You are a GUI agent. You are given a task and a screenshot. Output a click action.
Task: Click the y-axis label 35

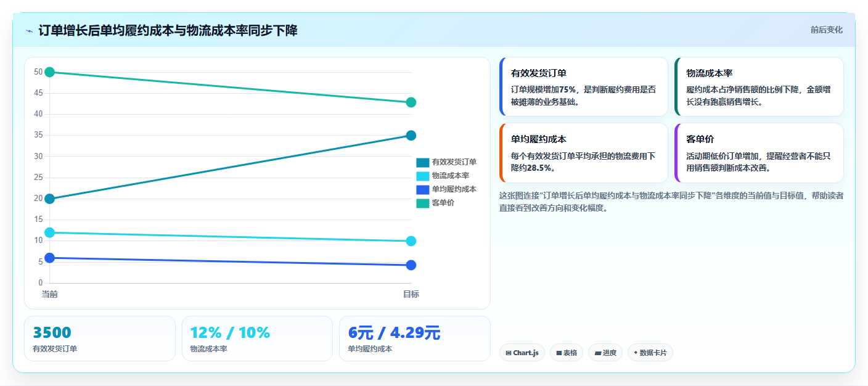[38, 136]
